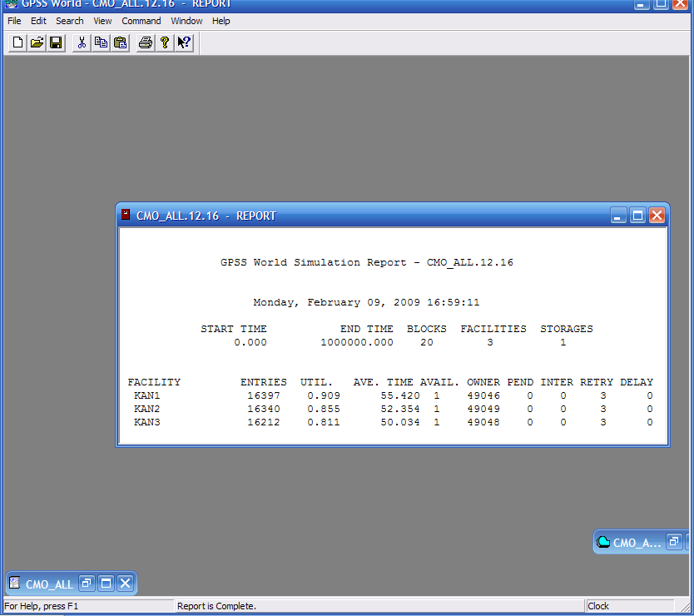Click the RETRY column header
This screenshot has width=694, height=616.
click(596, 382)
